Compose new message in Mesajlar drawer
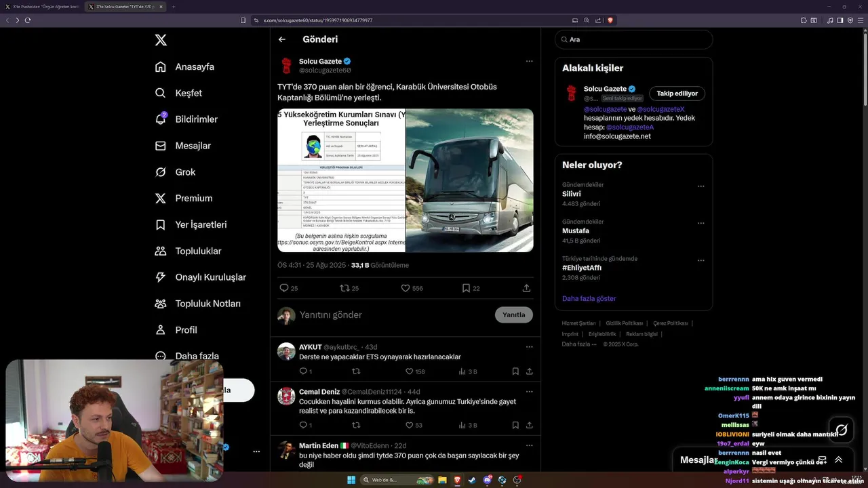The image size is (868, 488). pyautogui.click(x=821, y=460)
